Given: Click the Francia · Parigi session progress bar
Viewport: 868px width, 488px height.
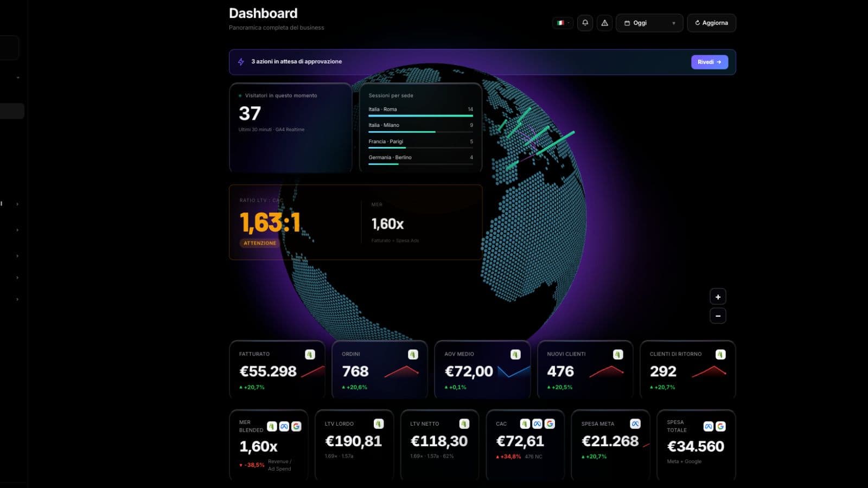Looking at the screenshot, I should pos(421,147).
